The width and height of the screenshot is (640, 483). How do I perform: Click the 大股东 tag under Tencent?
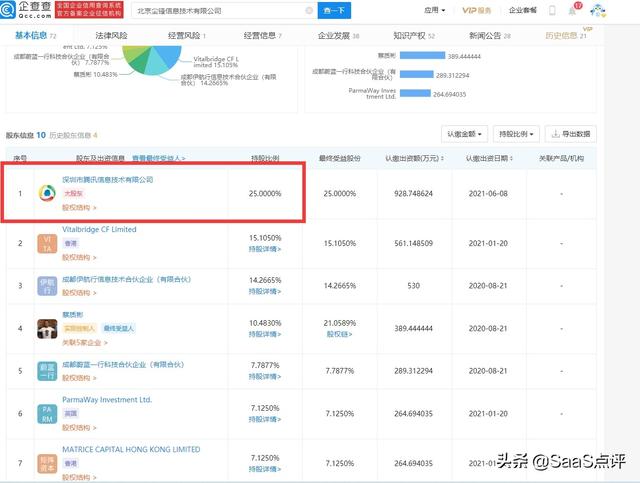pos(73,194)
